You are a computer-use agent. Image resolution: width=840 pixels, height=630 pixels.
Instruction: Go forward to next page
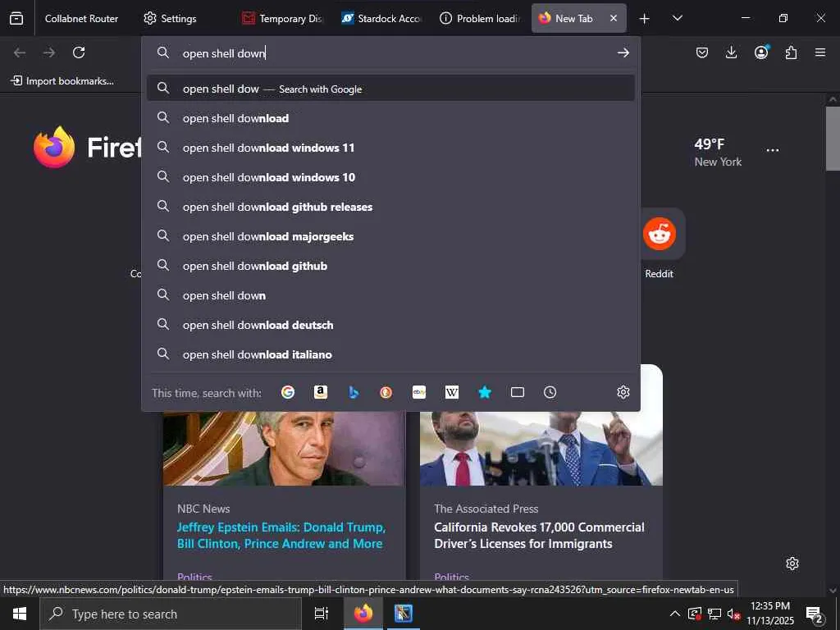(49, 52)
